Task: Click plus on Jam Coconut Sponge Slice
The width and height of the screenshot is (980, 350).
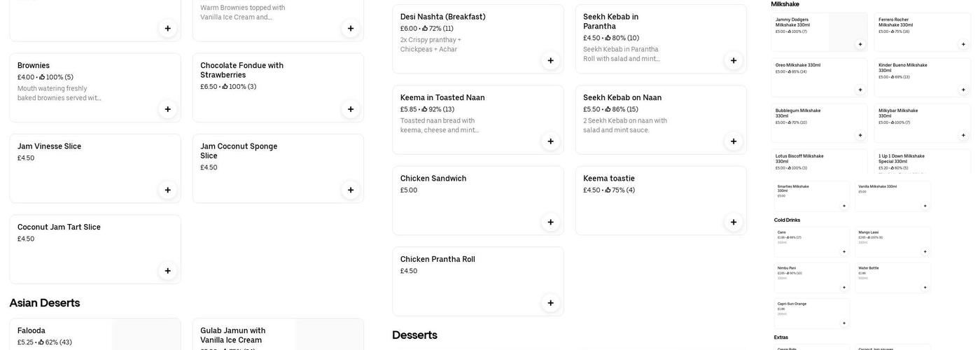Action: coord(351,190)
